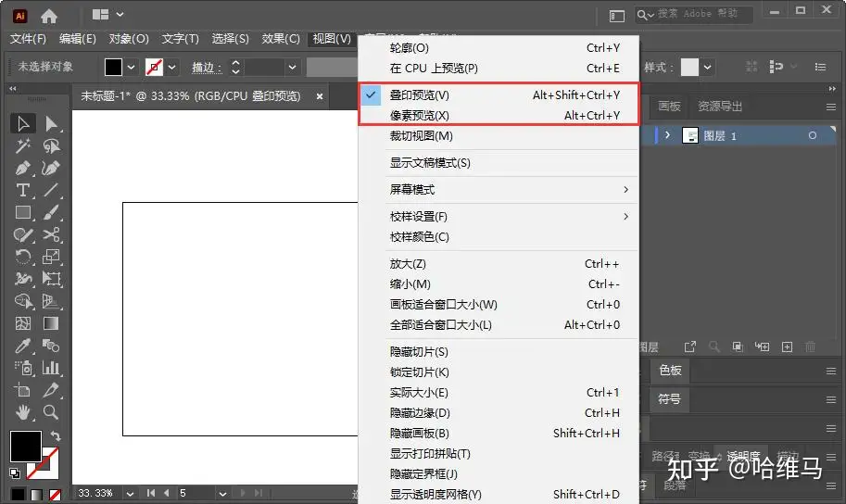Open the Object menu
Image resolution: width=846 pixels, height=504 pixels.
(129, 39)
